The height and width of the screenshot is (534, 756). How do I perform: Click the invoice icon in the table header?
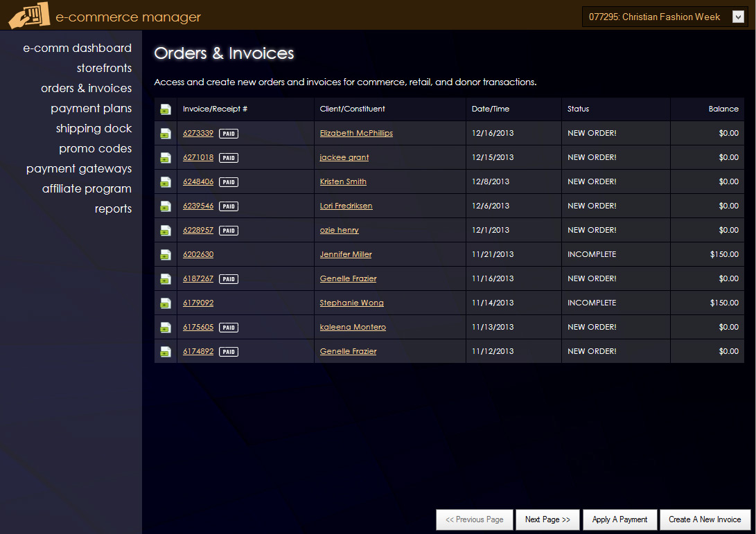(x=166, y=109)
